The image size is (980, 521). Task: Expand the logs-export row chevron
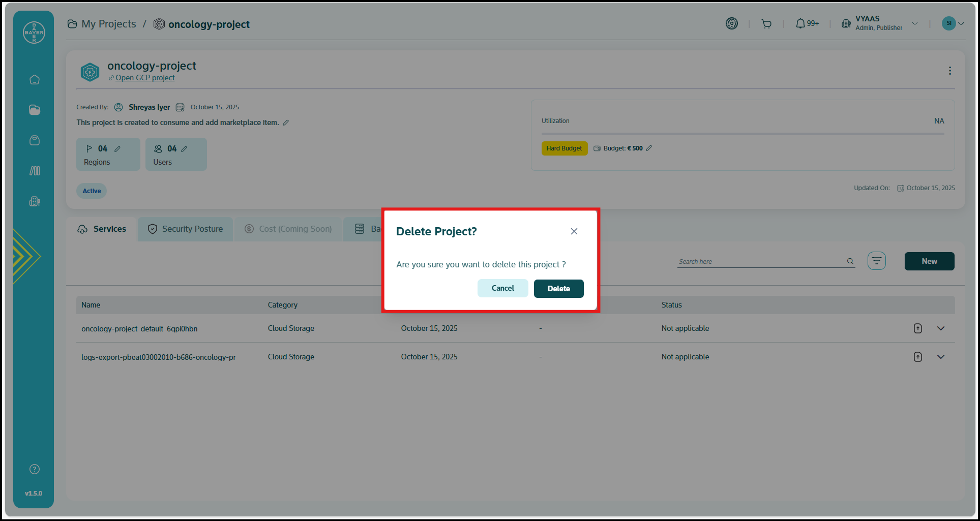941,357
